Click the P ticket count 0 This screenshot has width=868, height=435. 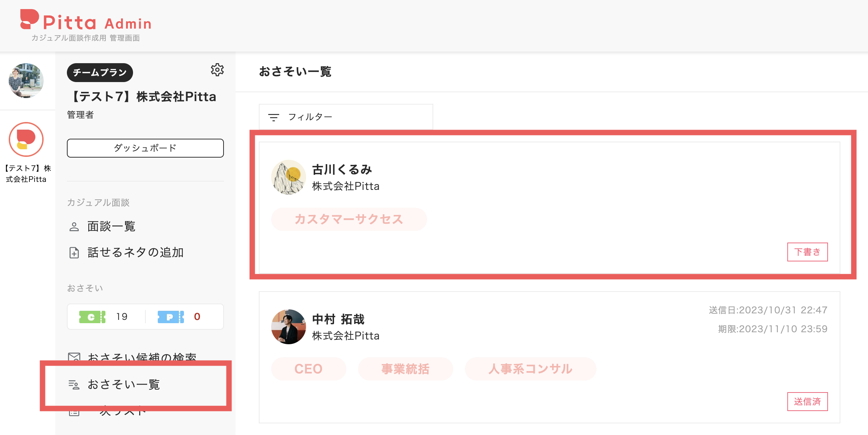click(x=197, y=317)
